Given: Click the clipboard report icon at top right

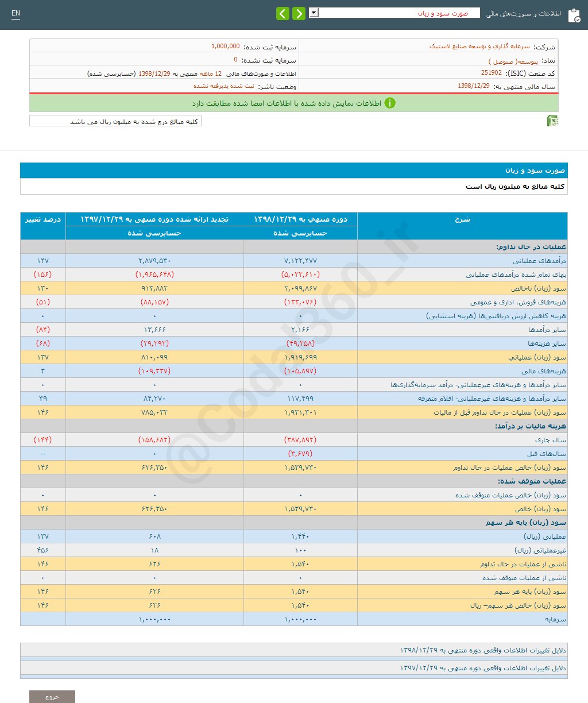Looking at the screenshot, I should (574, 15).
